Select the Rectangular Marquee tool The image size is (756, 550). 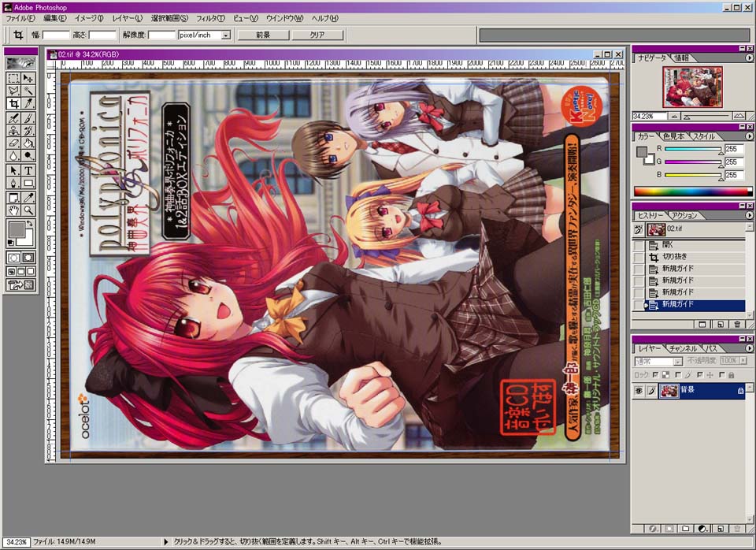click(x=13, y=78)
